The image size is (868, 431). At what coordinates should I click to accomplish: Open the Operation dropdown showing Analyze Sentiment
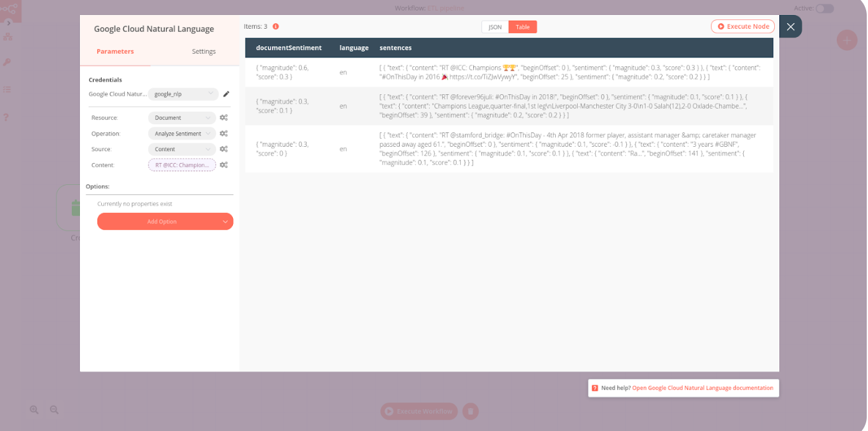click(181, 133)
